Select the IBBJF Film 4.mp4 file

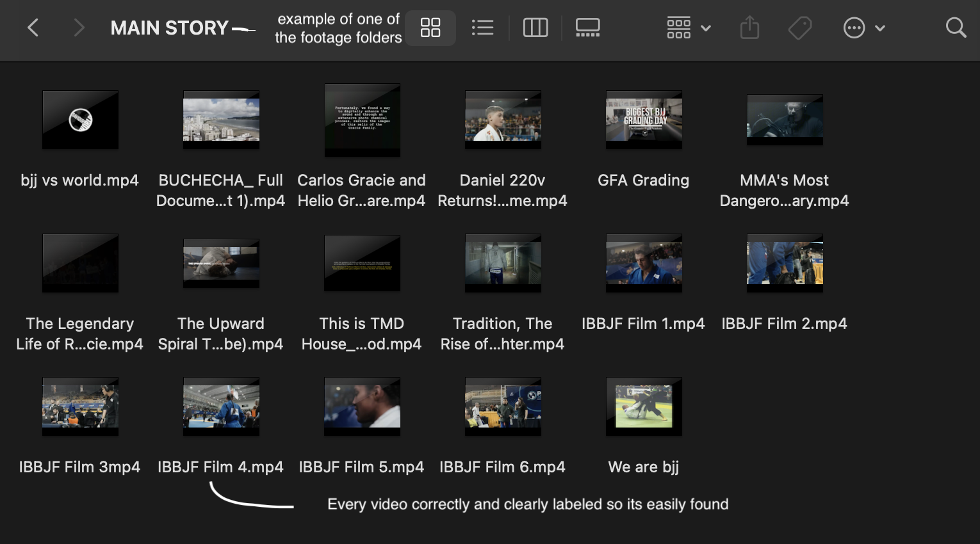[221, 406]
